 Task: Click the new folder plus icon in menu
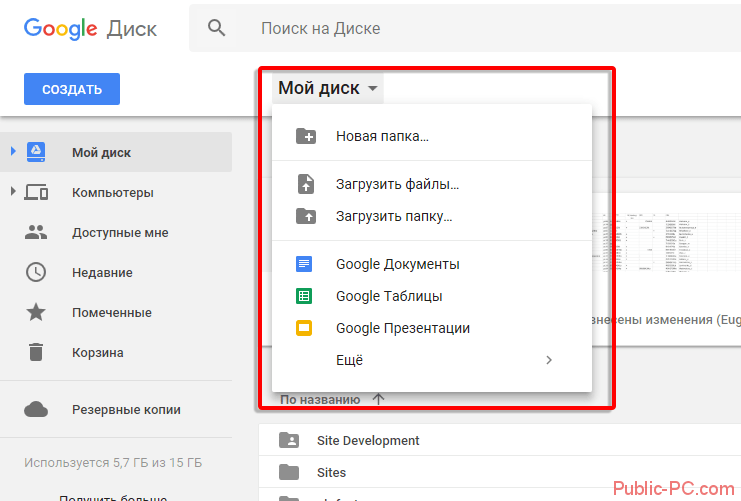(306, 136)
